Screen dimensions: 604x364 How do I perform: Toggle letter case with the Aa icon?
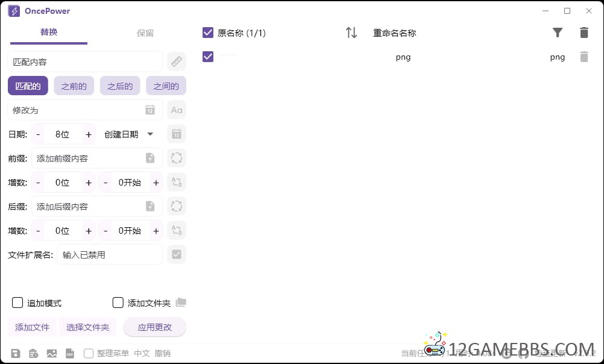coord(176,110)
